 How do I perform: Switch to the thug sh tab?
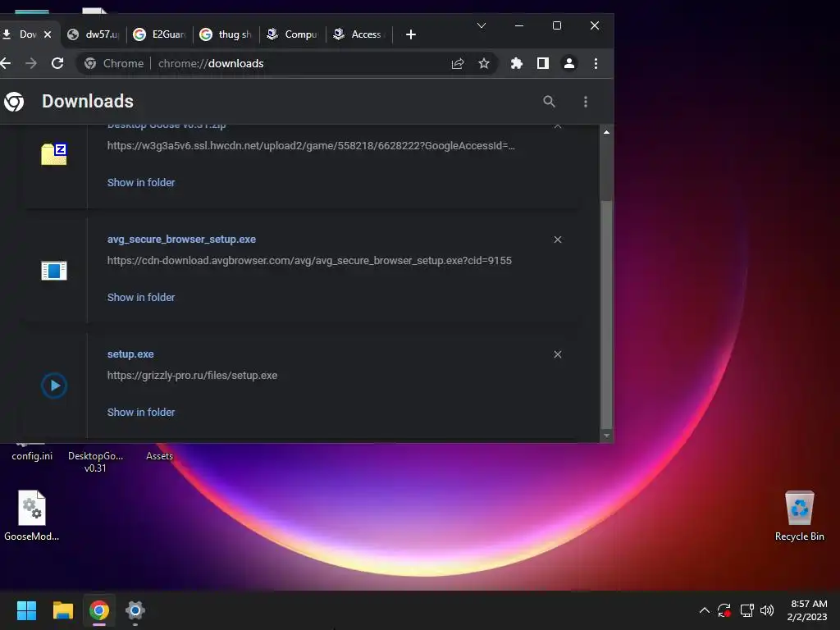point(226,34)
